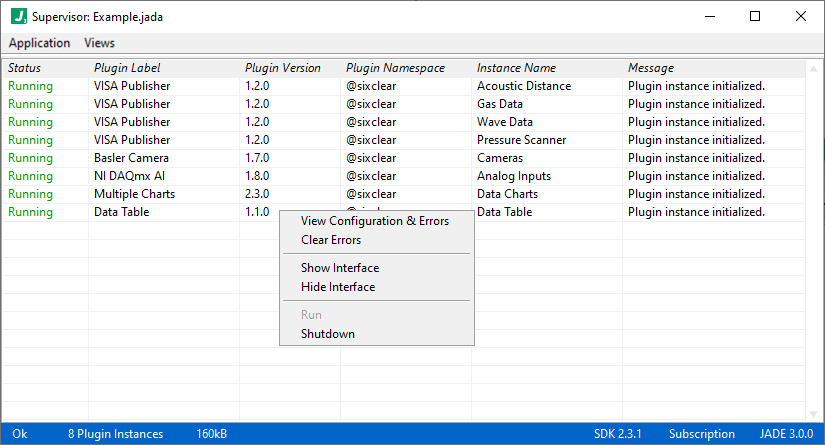Select the Data Charts instance name
825x445 pixels.
(507, 194)
